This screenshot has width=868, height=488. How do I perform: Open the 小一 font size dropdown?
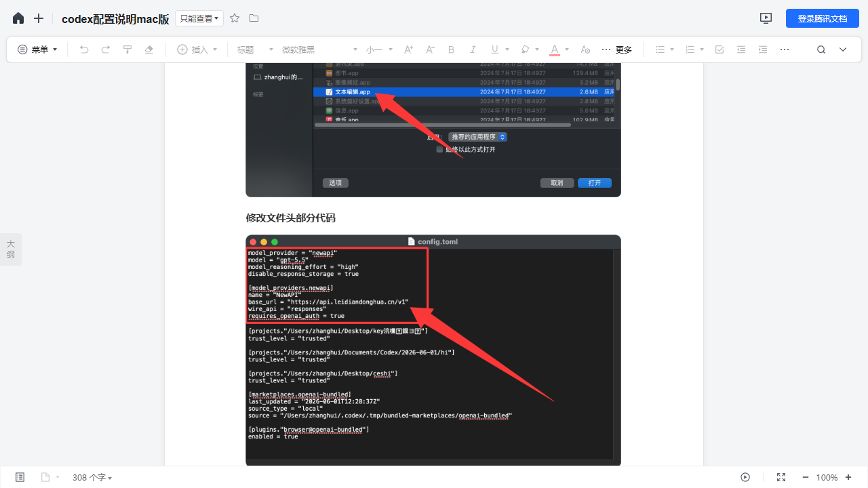(x=378, y=49)
